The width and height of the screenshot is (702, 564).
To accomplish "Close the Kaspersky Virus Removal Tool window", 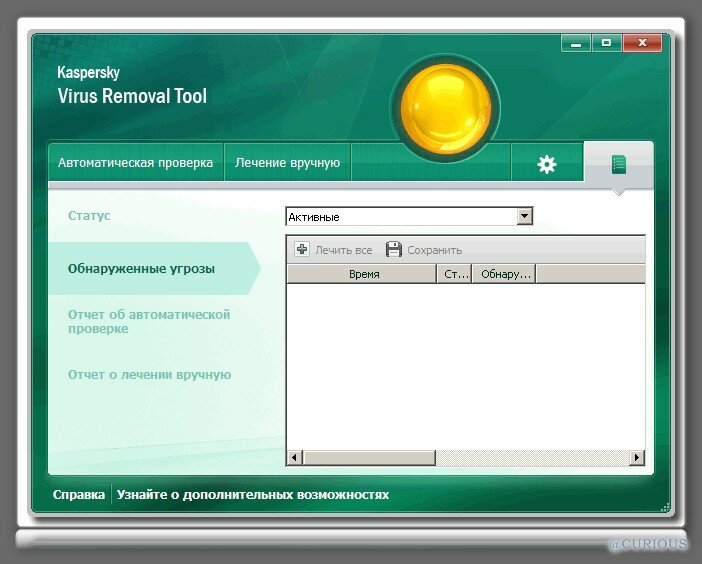I will pyautogui.click(x=642, y=44).
